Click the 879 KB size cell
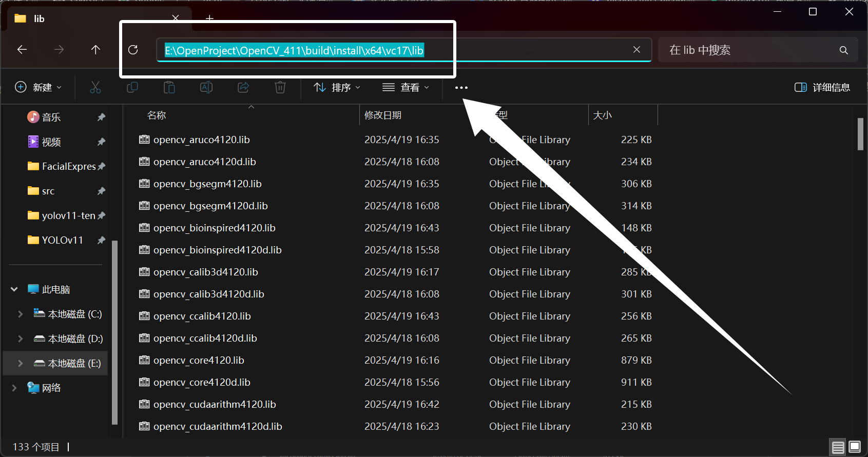Viewport: 868px width, 457px height. (636, 360)
